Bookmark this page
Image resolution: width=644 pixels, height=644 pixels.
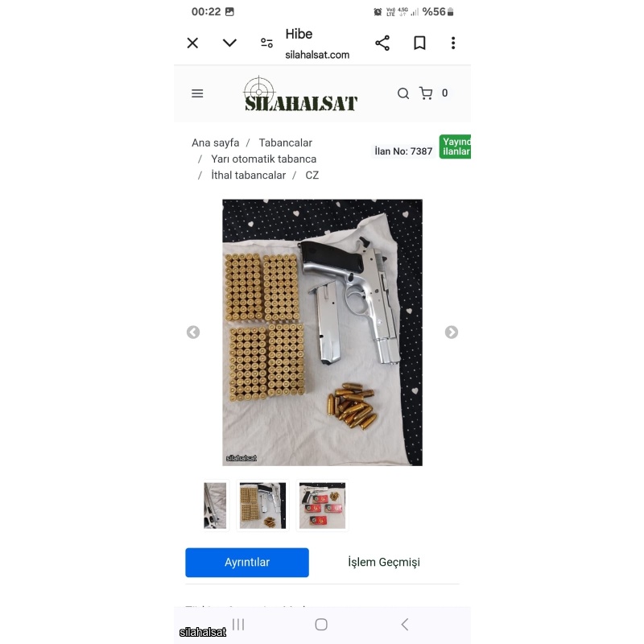click(419, 43)
